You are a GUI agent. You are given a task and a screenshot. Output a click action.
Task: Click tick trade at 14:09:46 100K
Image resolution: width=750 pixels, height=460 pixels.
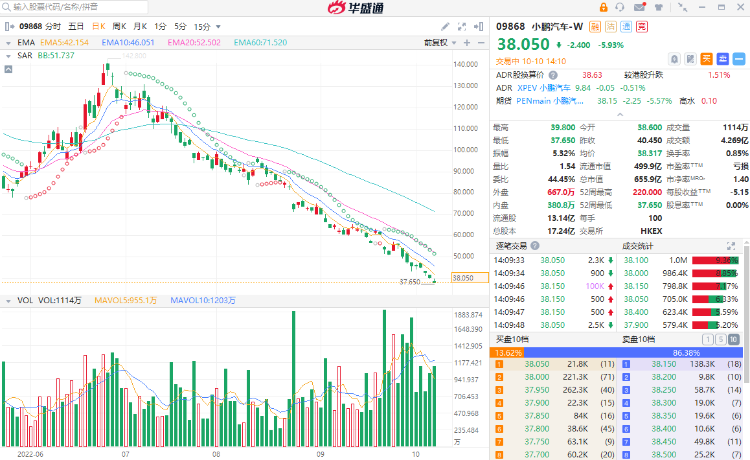pyautogui.click(x=554, y=286)
